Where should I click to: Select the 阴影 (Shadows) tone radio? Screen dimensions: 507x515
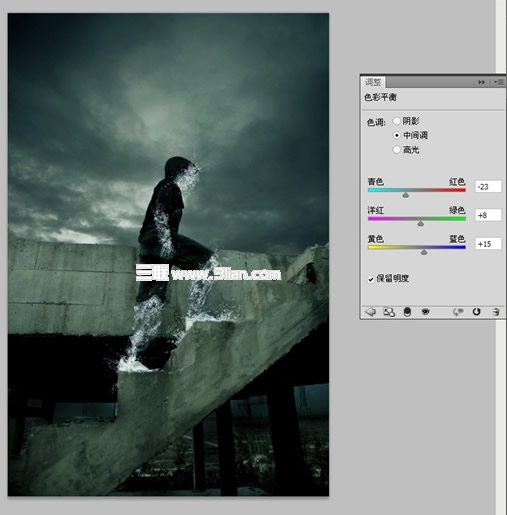tap(396, 121)
